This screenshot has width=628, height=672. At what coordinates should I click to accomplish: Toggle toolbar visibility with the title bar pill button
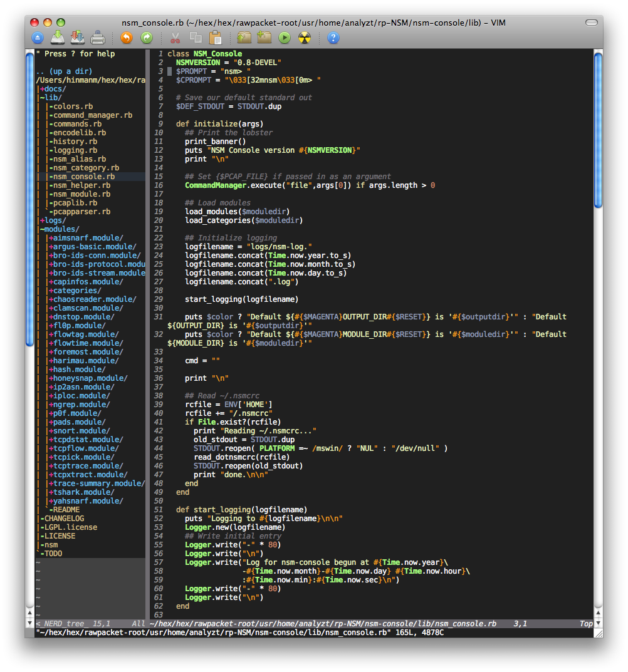592,23
